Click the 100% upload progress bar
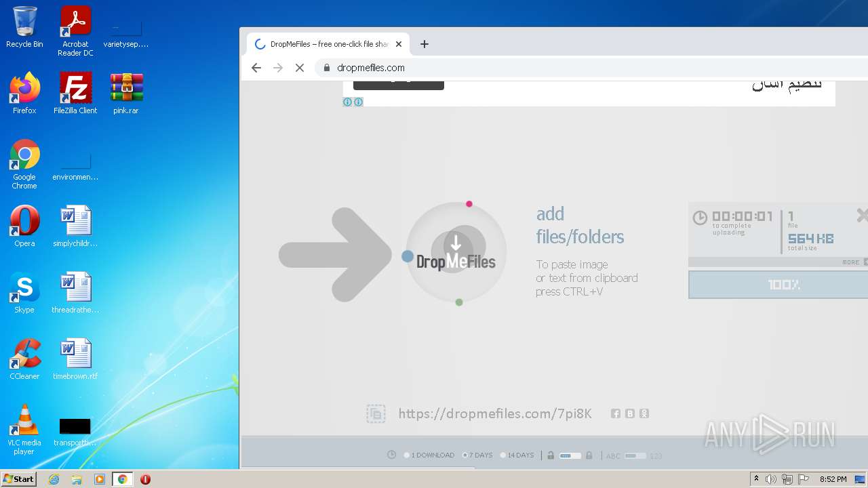 pos(778,285)
